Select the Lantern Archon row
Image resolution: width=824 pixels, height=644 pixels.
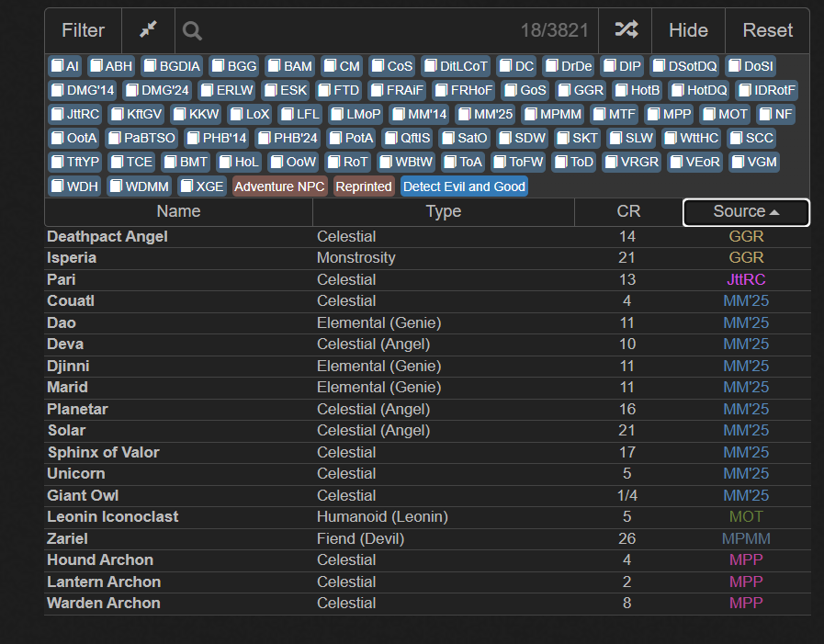point(427,582)
